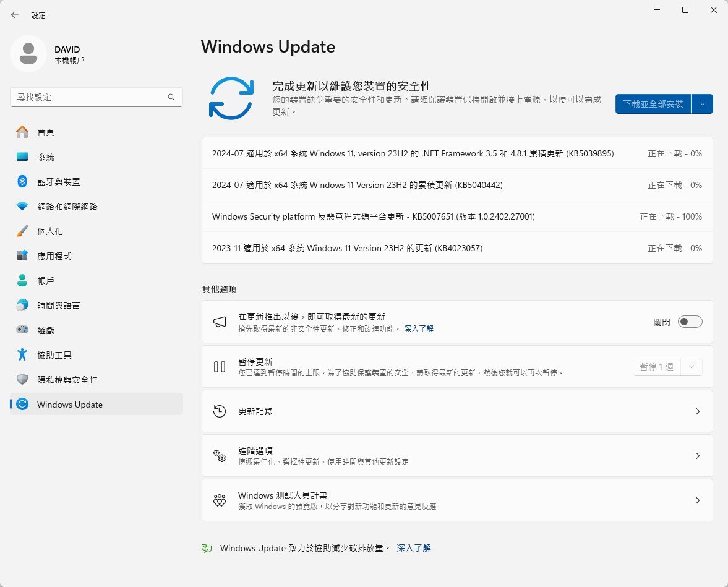This screenshot has height=587, width=728.
Task: Click the Windows Update sidebar sync icon
Action: [x=22, y=404]
